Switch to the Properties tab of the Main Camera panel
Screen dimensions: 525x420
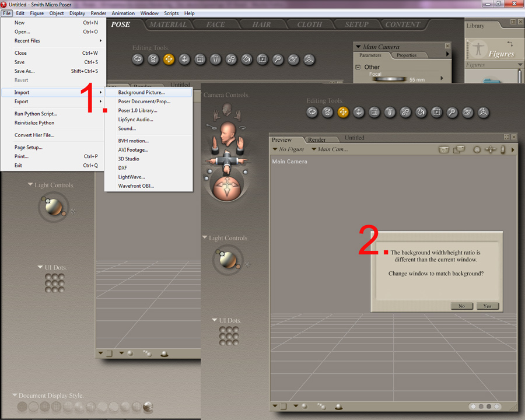pyautogui.click(x=407, y=55)
